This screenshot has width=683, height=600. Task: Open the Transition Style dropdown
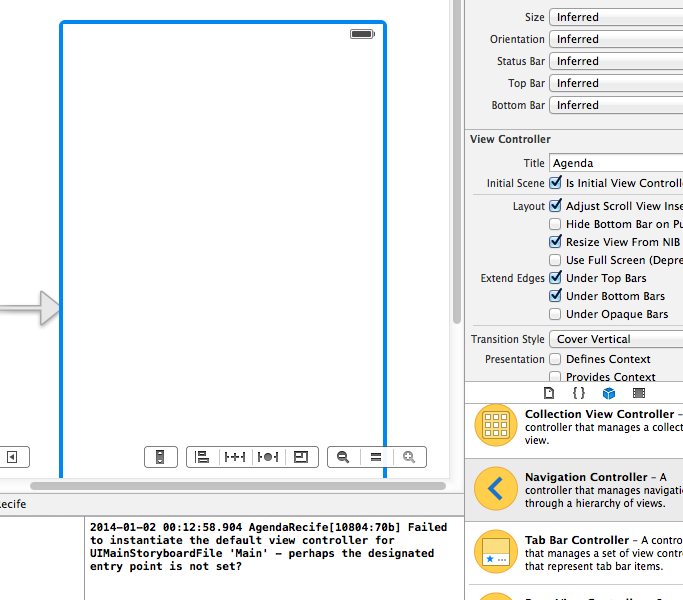[x=616, y=339]
